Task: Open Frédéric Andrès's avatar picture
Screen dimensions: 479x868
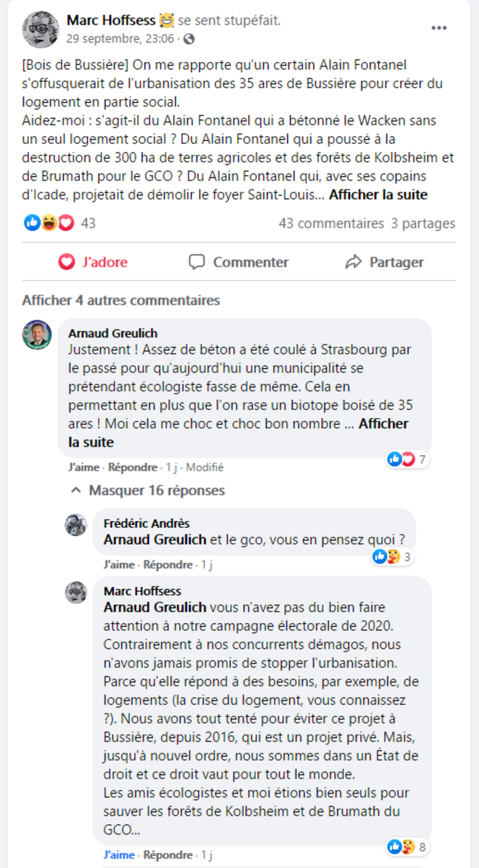Action: pyautogui.click(x=76, y=525)
